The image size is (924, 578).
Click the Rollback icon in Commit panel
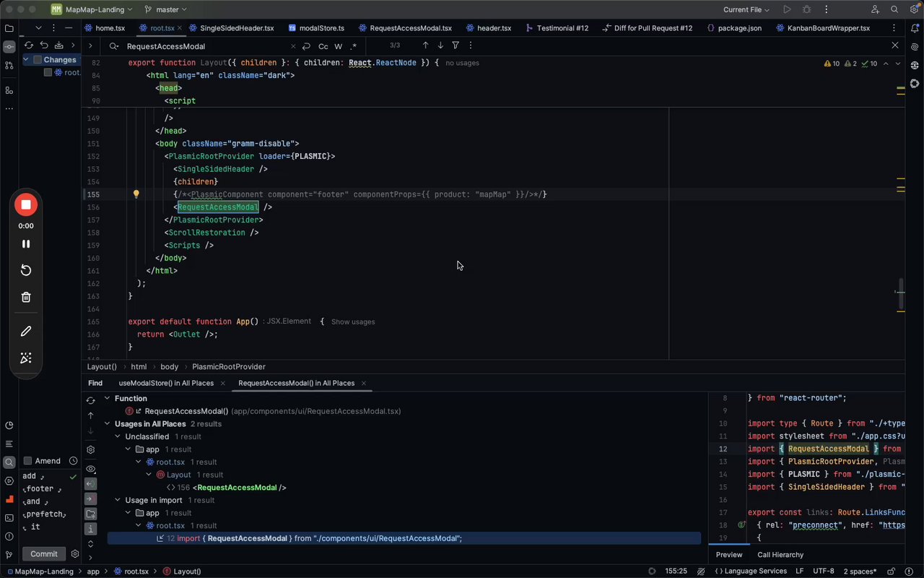pos(43,45)
